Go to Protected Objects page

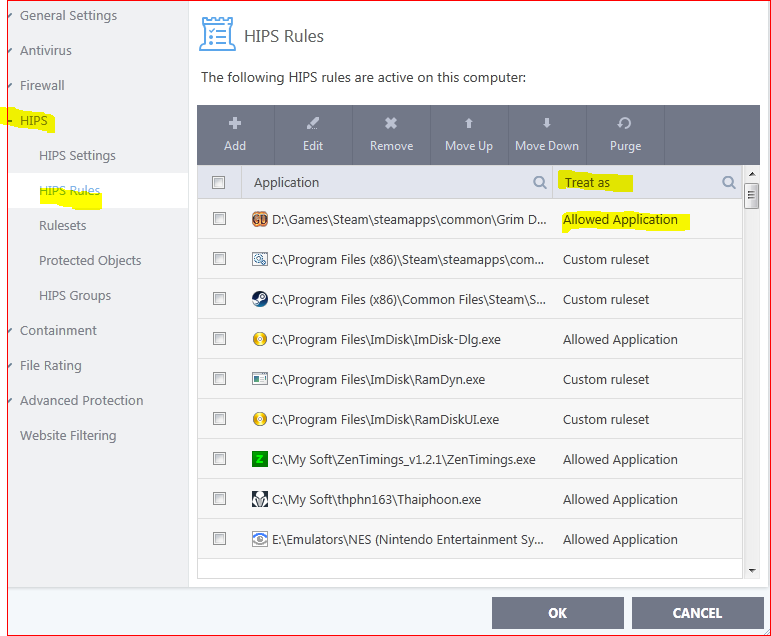click(90, 260)
